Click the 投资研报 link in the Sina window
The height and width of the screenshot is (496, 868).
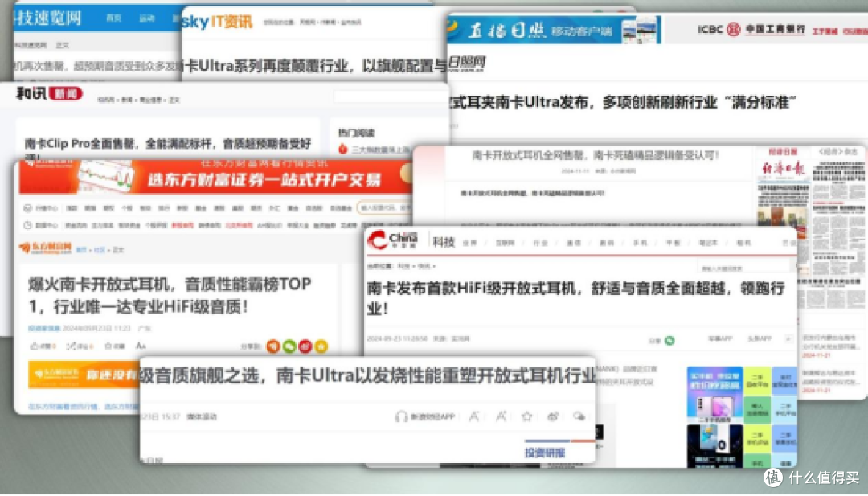coord(545,453)
